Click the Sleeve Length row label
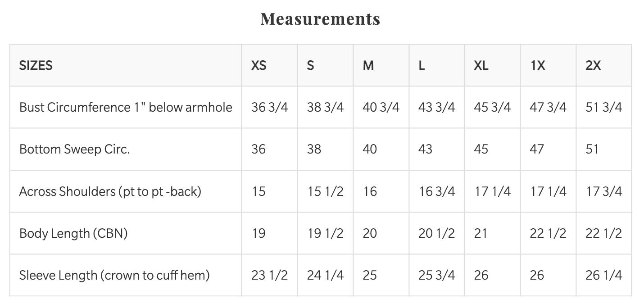644x308 pixels. click(x=114, y=275)
